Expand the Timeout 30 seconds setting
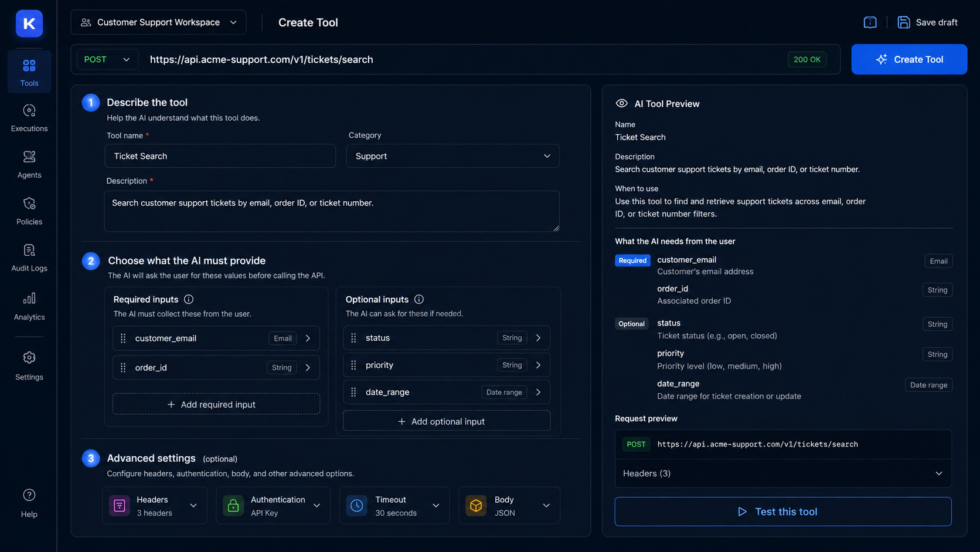980x552 pixels. pos(436,506)
